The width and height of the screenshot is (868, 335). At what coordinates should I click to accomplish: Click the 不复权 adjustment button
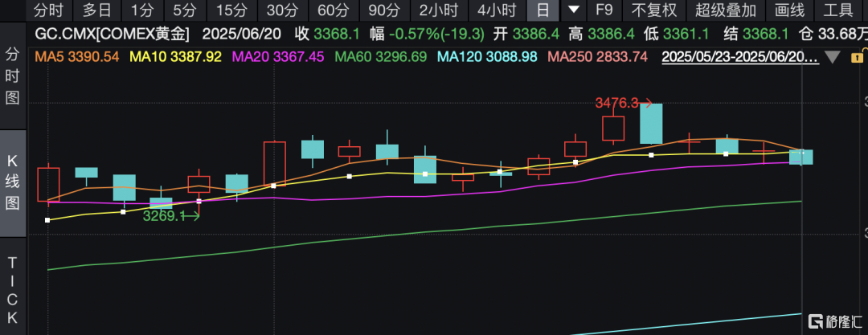pyautogui.click(x=653, y=10)
